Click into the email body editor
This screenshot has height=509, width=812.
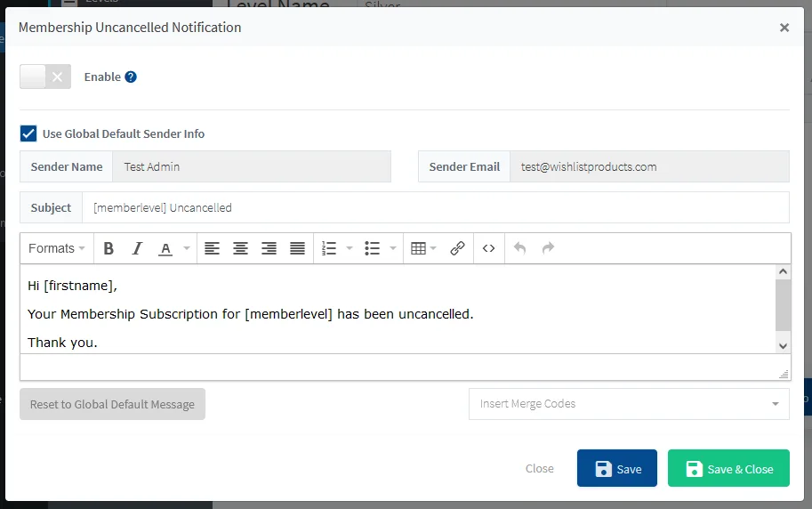(x=398, y=309)
